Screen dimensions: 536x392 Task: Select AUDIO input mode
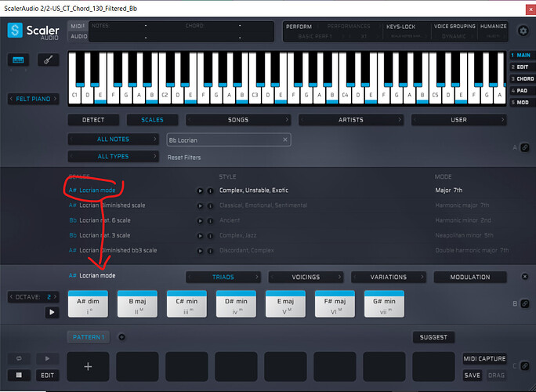[x=78, y=36]
